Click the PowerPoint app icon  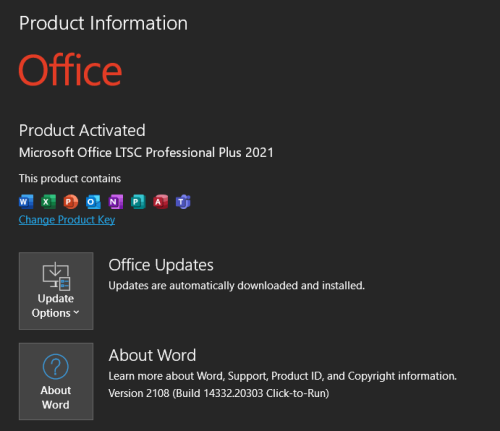71,202
